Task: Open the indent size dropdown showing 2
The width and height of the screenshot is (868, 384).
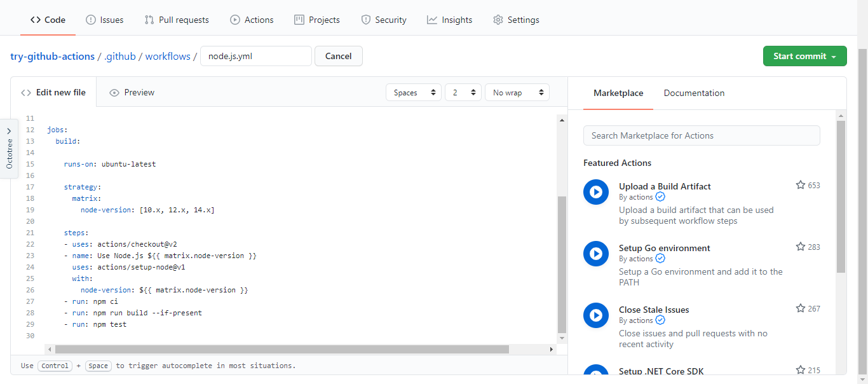Action: 463,93
